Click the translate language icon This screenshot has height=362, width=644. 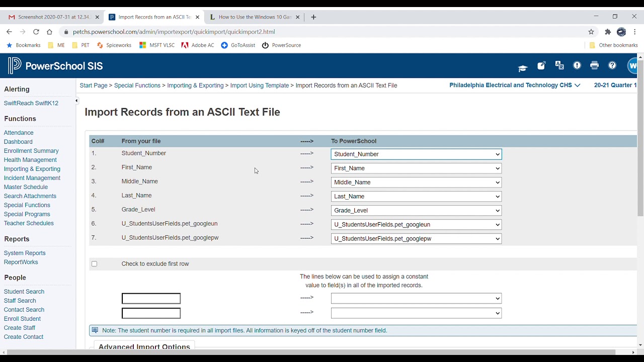[x=559, y=66]
